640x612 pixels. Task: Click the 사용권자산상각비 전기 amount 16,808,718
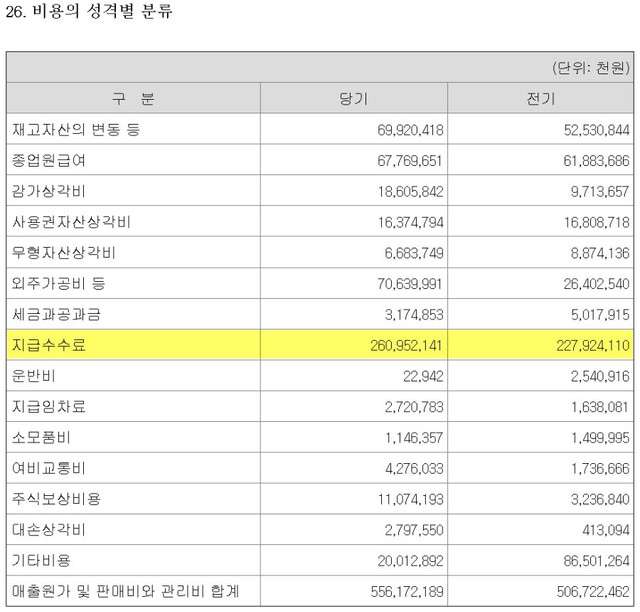point(586,222)
